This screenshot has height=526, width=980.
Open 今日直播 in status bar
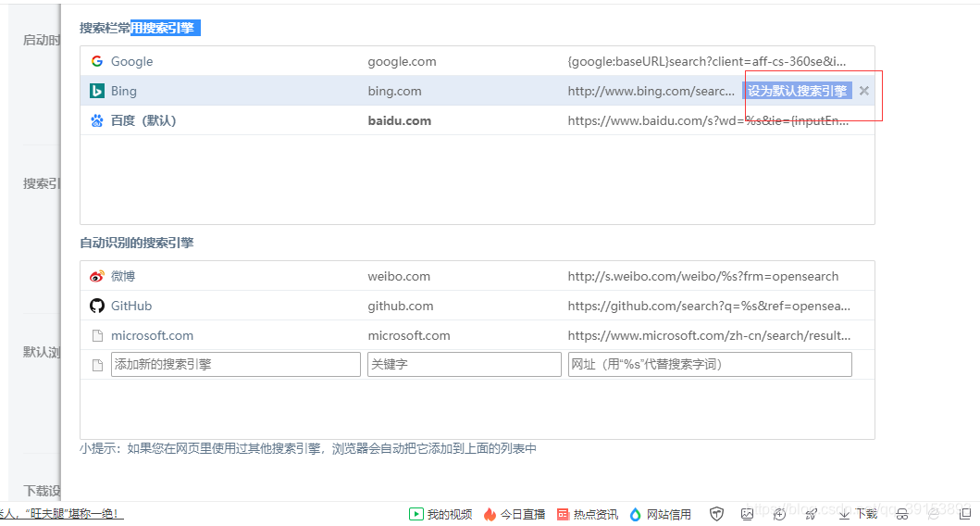coord(515,514)
